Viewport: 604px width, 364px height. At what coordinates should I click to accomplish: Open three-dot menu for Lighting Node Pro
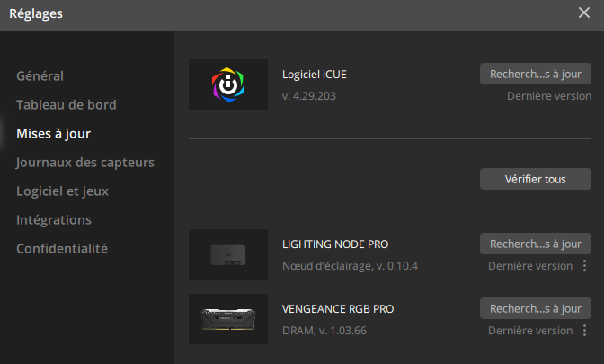coord(584,266)
